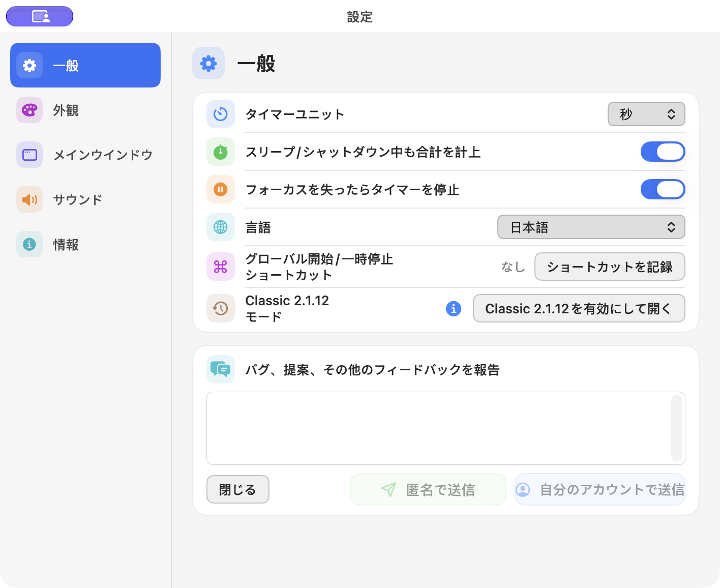Open the 言語 dropdown showing 日本語
The image size is (720, 588).
[591, 227]
